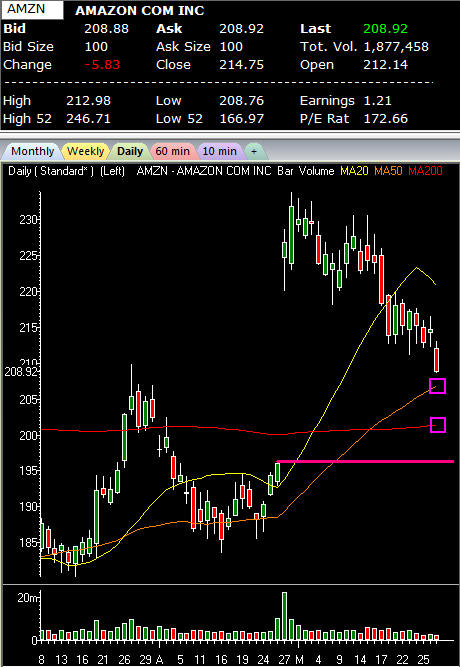
Task: Click the date label 27 on time axis
Action: [284, 659]
